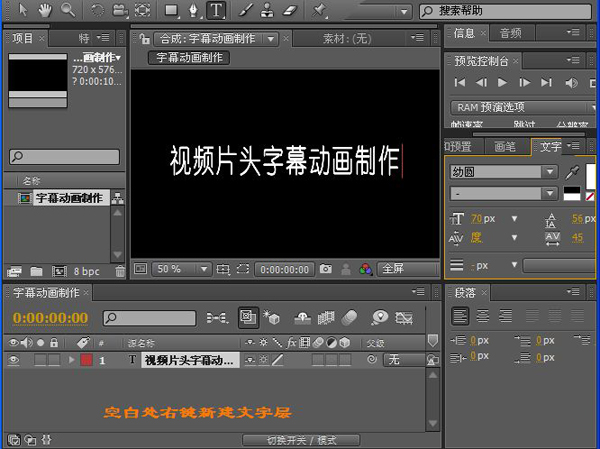
Task: Open the kerning 度 dropdown
Action: [514, 238]
